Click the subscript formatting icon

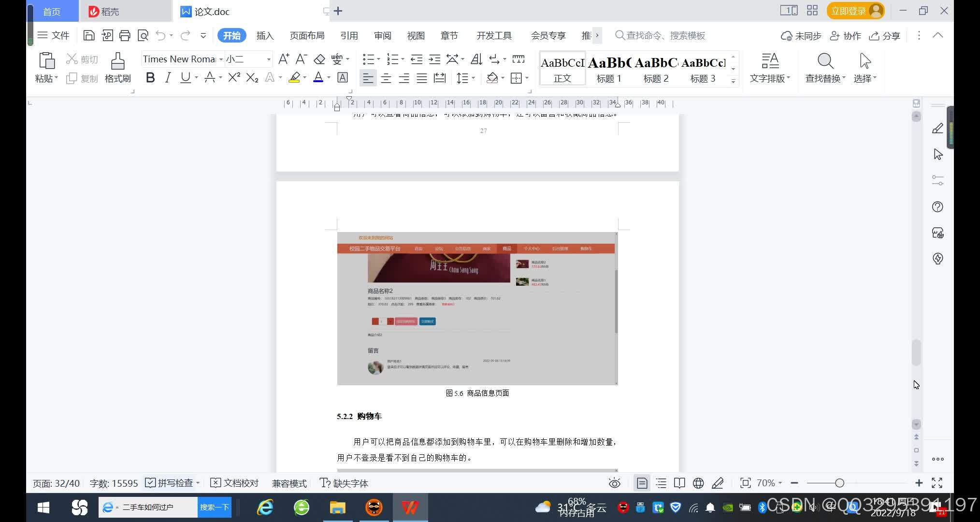(x=254, y=78)
